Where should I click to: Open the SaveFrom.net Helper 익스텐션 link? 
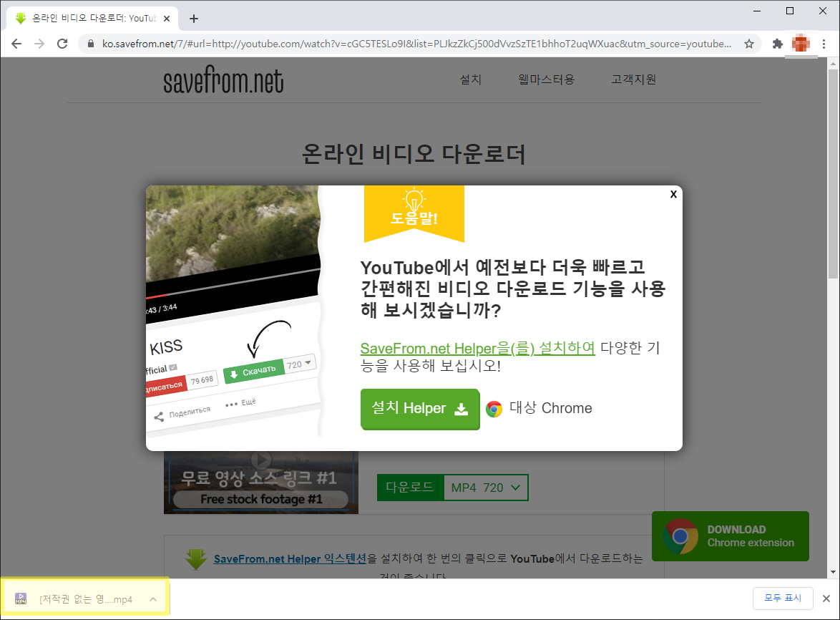pos(290,558)
